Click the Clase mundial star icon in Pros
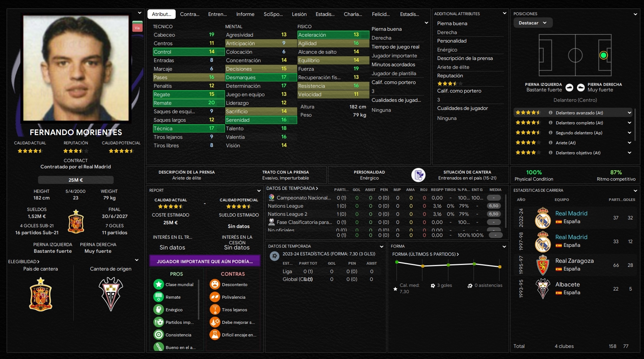The height and width of the screenshot is (359, 644). 159,284
